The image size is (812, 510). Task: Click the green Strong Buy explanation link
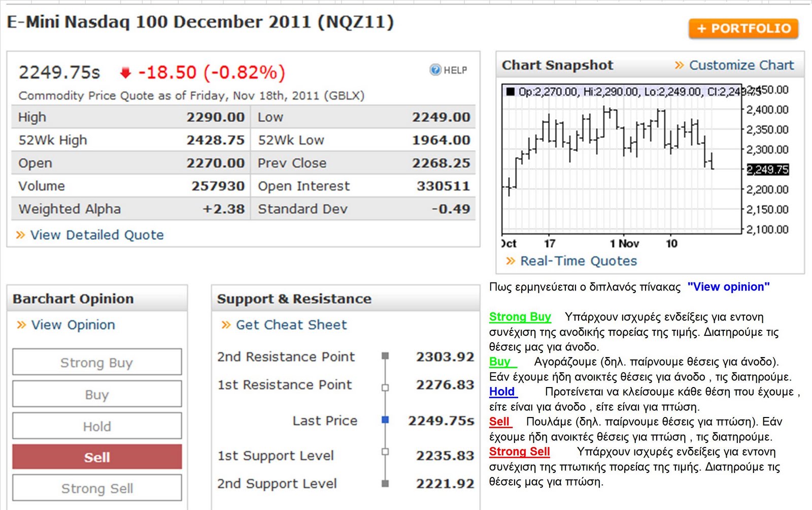click(x=520, y=317)
